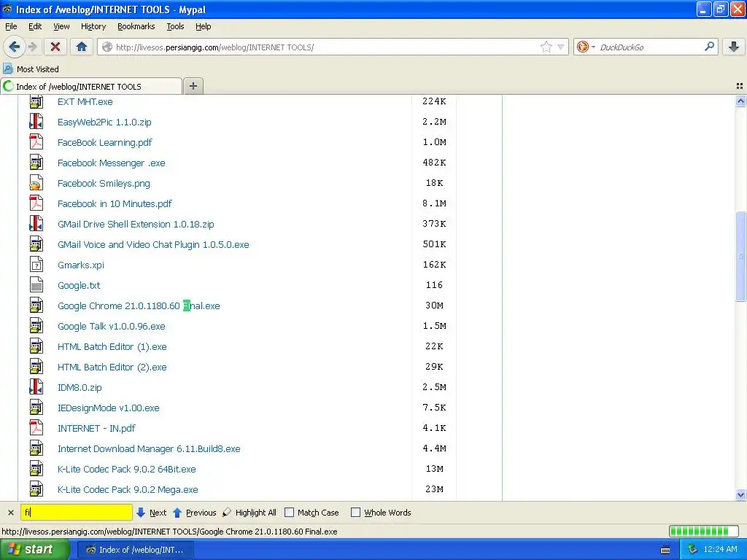
Task: Click the Back navigation arrow
Action: click(x=14, y=47)
